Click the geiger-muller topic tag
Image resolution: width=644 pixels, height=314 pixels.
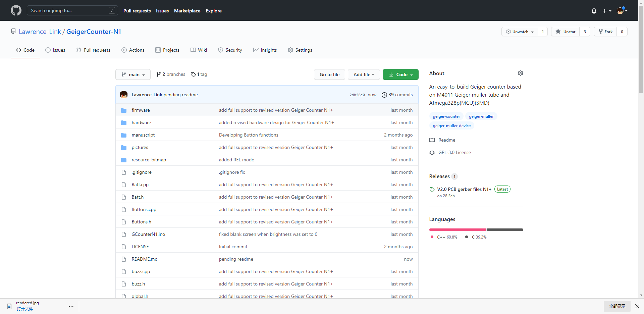(x=481, y=116)
